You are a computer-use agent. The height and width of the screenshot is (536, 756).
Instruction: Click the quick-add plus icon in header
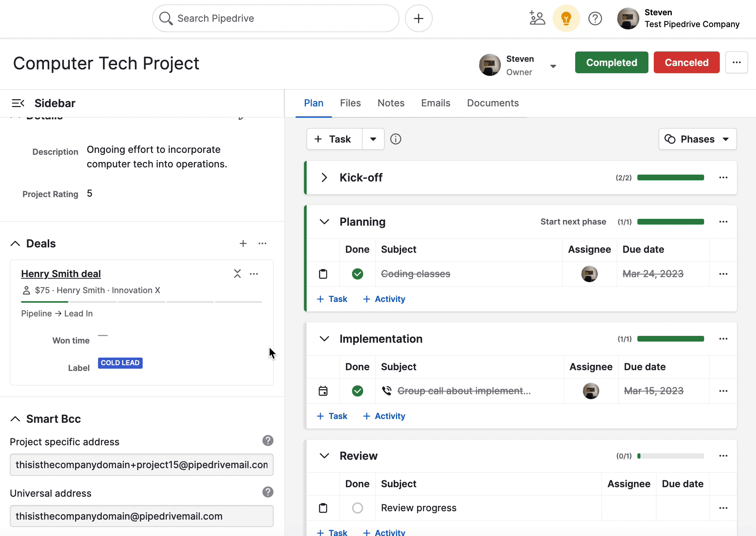click(418, 18)
